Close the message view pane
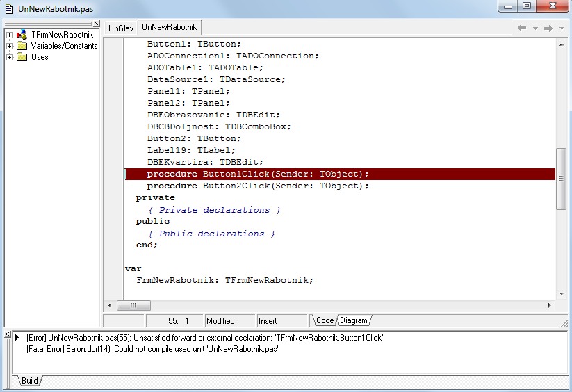 click(8, 334)
